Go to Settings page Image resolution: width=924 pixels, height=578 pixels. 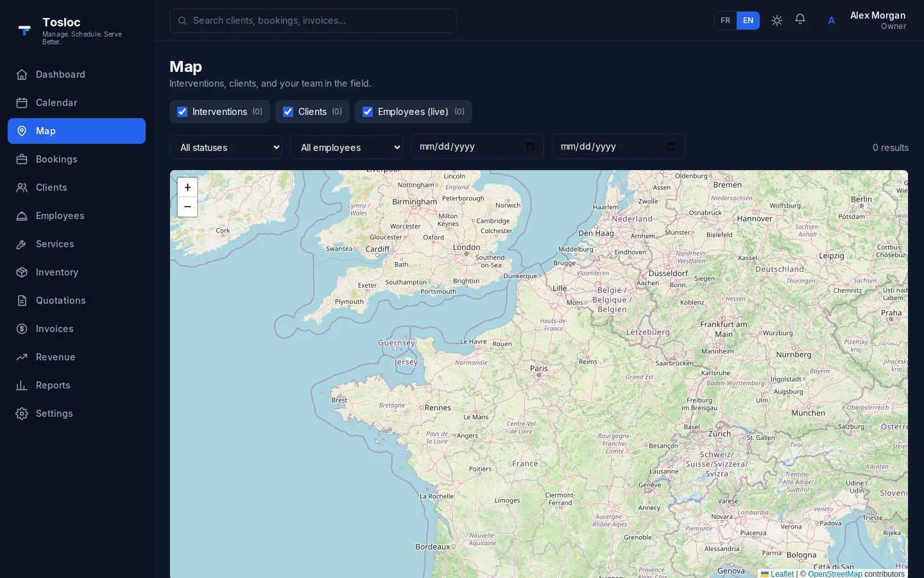(76, 414)
